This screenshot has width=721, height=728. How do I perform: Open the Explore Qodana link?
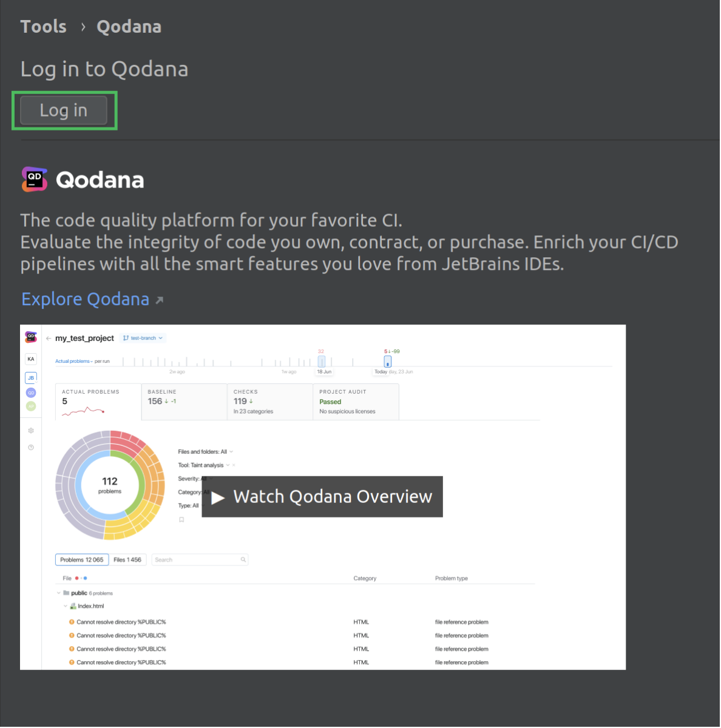tap(85, 298)
